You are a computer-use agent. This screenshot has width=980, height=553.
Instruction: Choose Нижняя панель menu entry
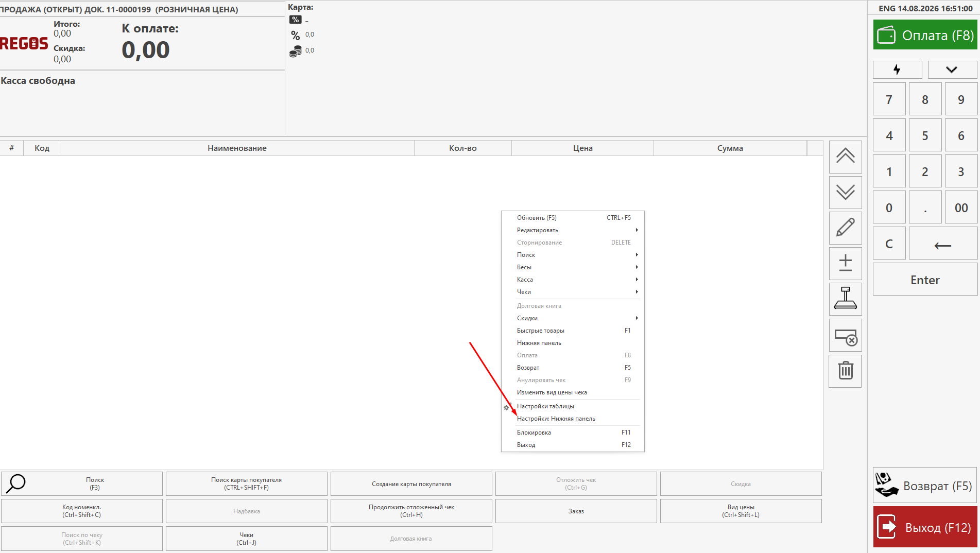tap(573, 343)
